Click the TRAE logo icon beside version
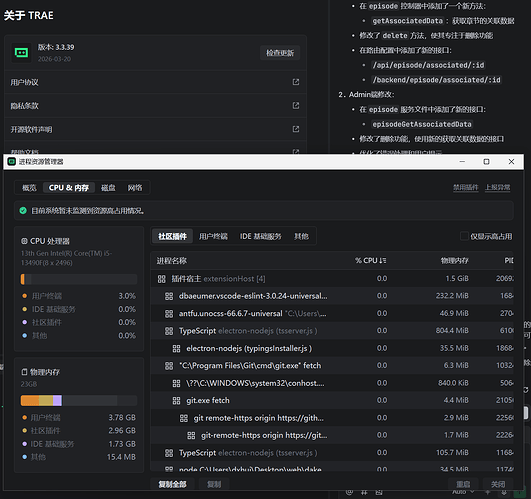This screenshot has height=499, width=531. (x=21, y=52)
